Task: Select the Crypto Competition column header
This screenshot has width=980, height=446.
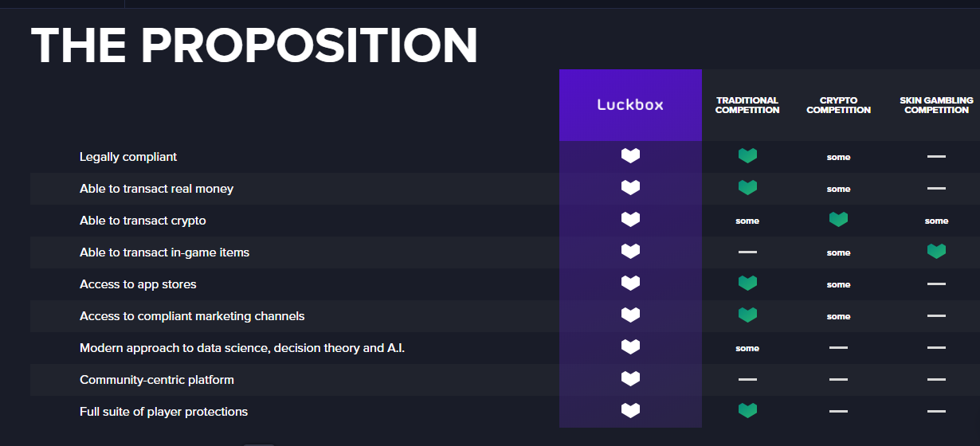Action: tap(838, 105)
